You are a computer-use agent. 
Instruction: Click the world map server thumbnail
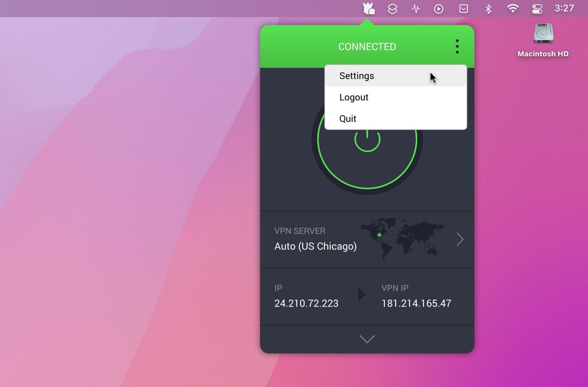(x=403, y=238)
